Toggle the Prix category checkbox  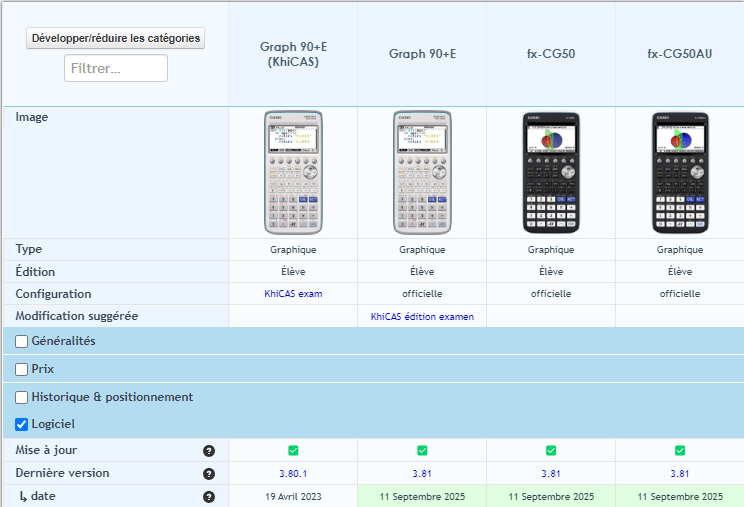21,369
